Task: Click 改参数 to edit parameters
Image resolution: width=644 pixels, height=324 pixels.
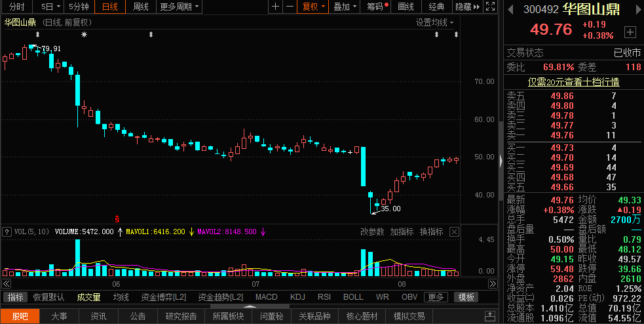Action: [x=372, y=232]
